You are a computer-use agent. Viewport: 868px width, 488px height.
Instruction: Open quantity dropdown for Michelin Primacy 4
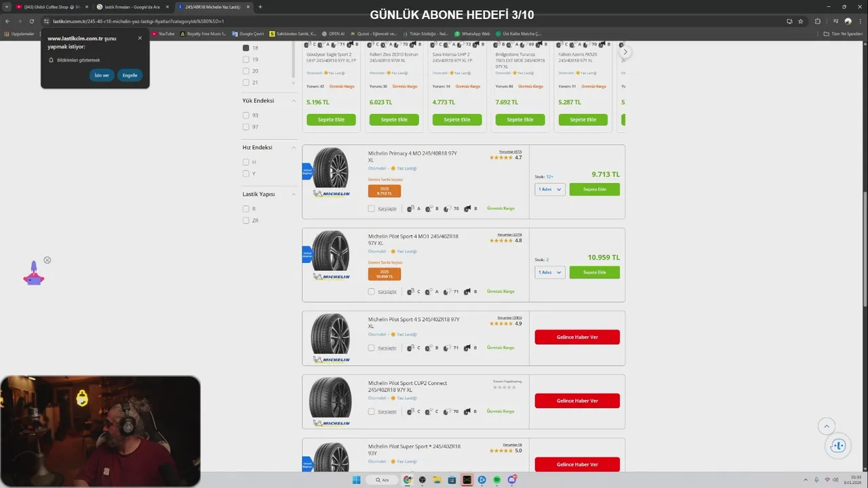(x=550, y=190)
